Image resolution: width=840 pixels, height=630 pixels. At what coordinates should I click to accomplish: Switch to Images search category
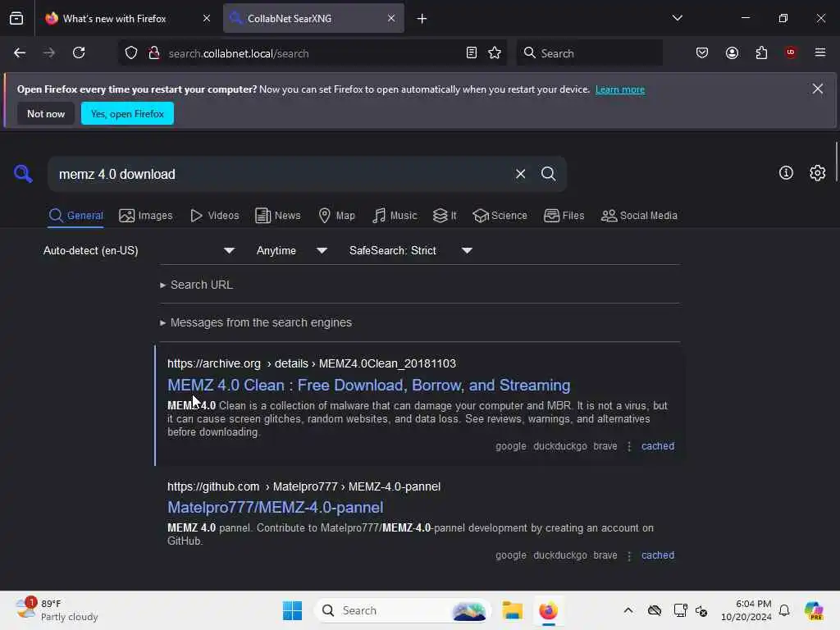point(146,216)
